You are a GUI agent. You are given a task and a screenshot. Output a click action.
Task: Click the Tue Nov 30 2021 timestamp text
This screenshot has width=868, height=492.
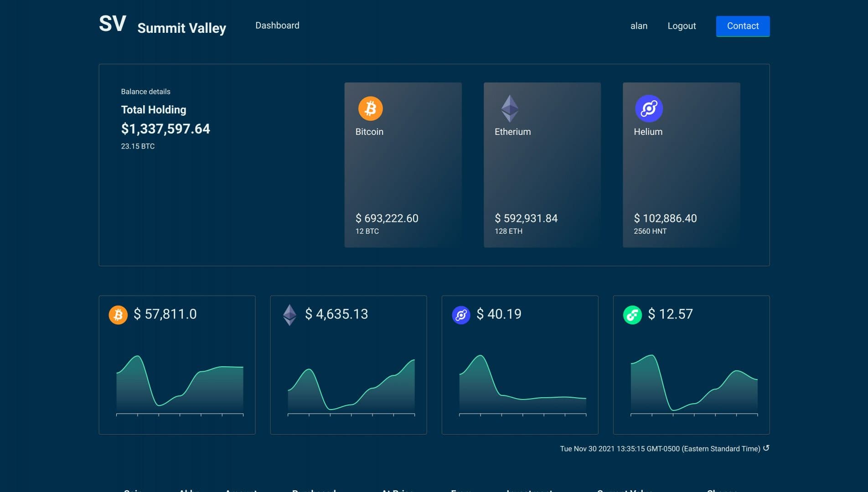click(660, 449)
